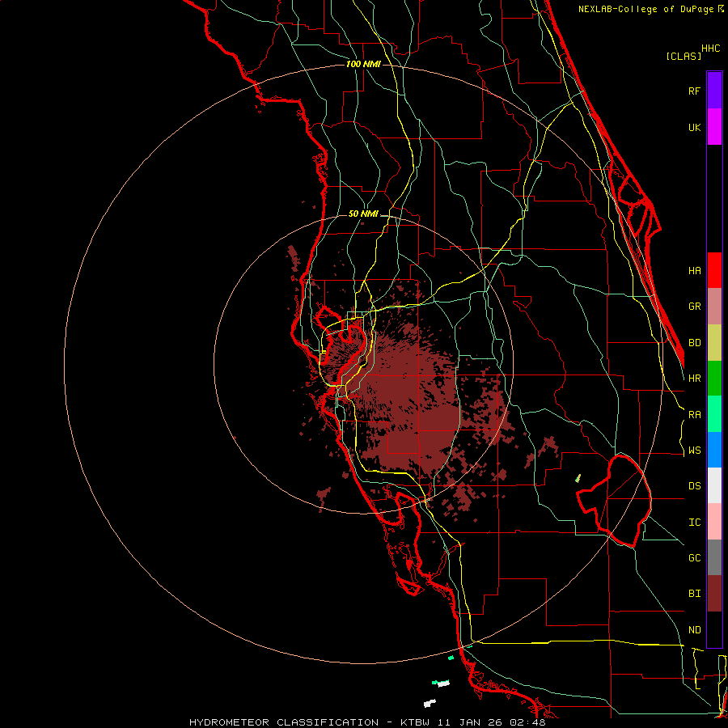Click the 100 NMI range ring label
The height and width of the screenshot is (728, 728).
363,64
